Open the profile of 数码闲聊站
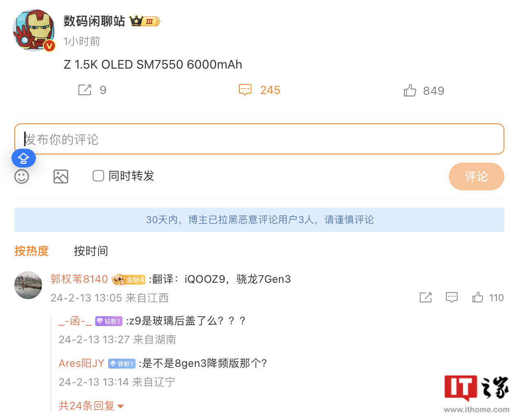Image resolution: width=517 pixels, height=420 pixels. click(x=94, y=21)
